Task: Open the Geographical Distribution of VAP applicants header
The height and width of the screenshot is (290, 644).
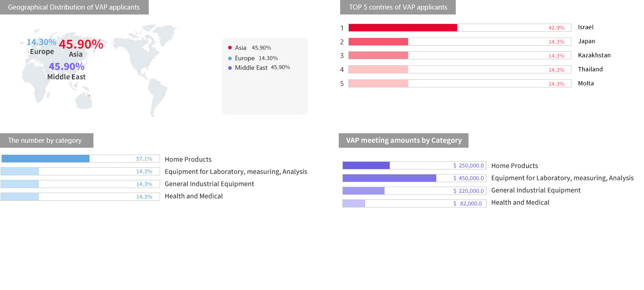Action: 74,7
